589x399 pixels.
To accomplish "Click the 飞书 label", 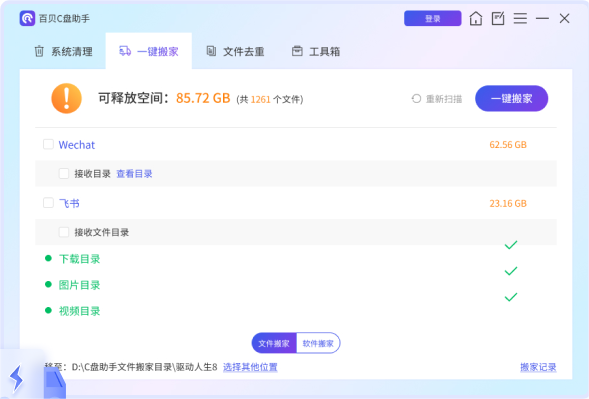I will (x=69, y=203).
